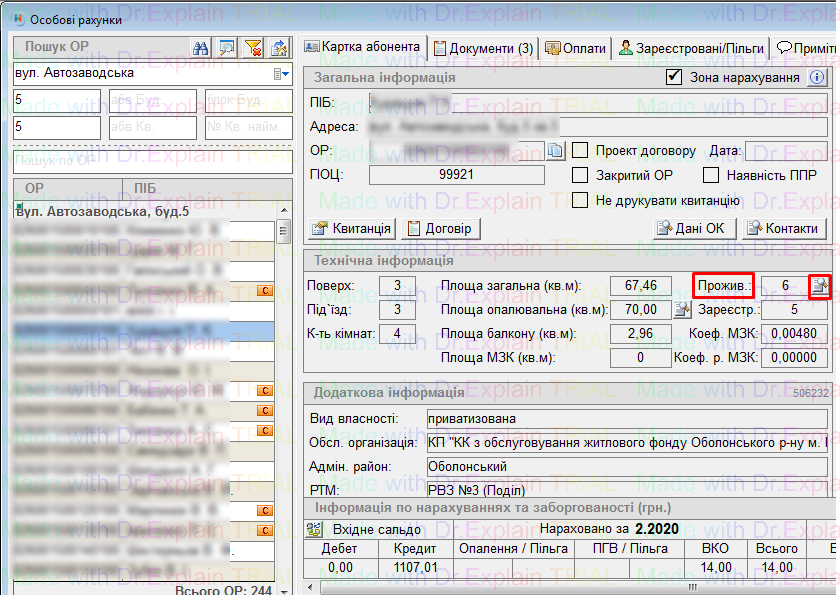Enable the Проект договору checkbox

580,151
